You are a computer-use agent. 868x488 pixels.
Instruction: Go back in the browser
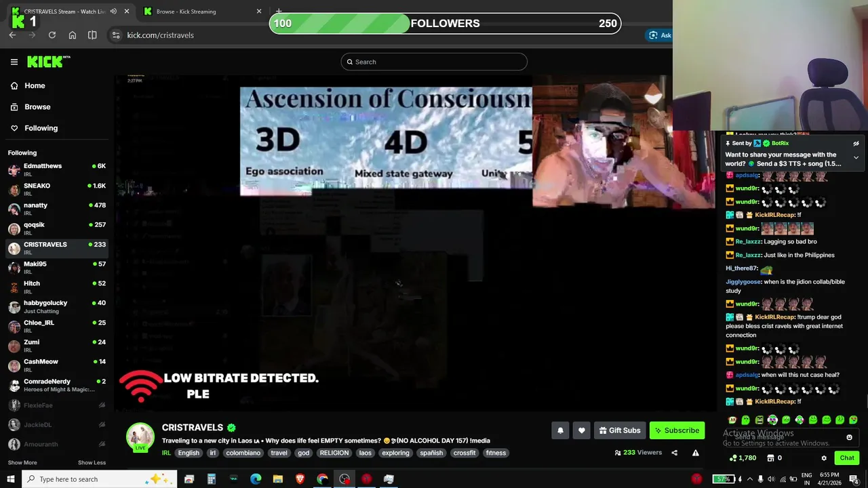click(x=12, y=35)
